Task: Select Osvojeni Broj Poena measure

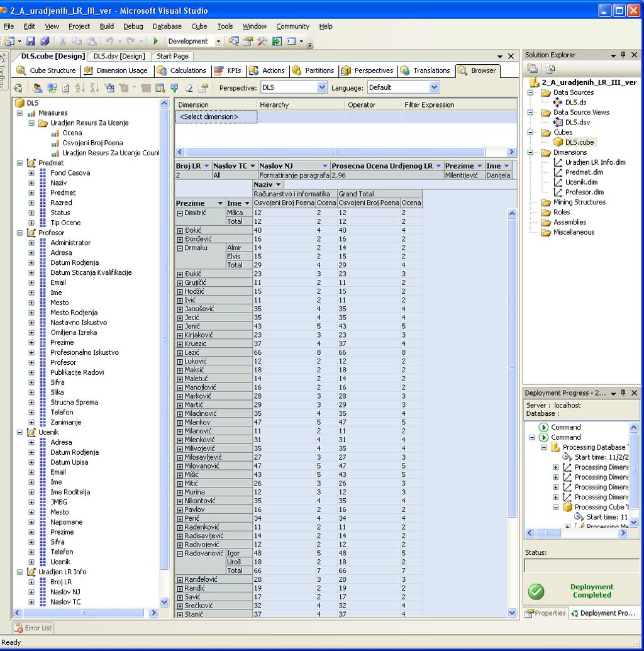Action: (92, 143)
